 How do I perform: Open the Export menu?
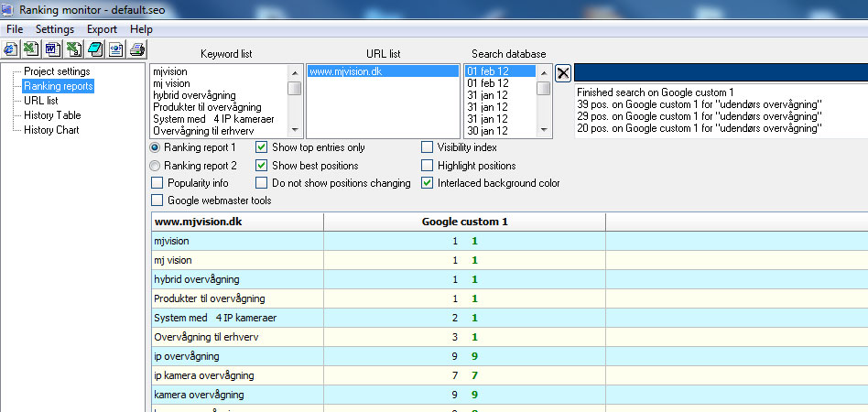[x=102, y=29]
